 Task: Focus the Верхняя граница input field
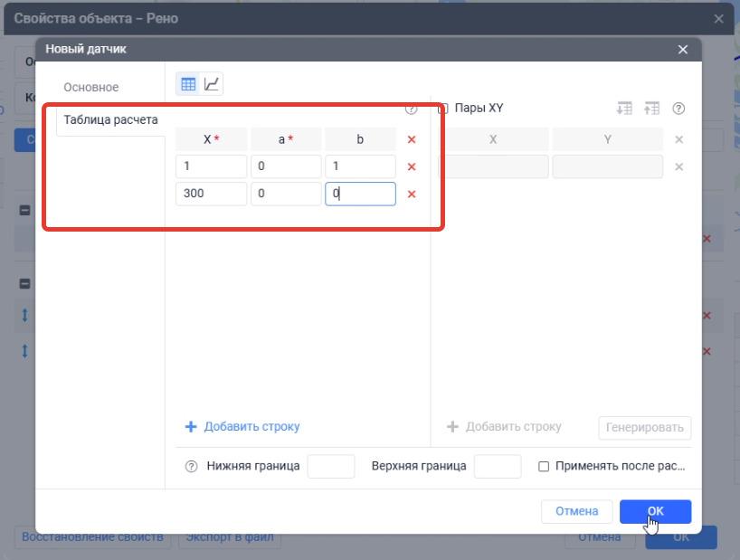click(498, 466)
